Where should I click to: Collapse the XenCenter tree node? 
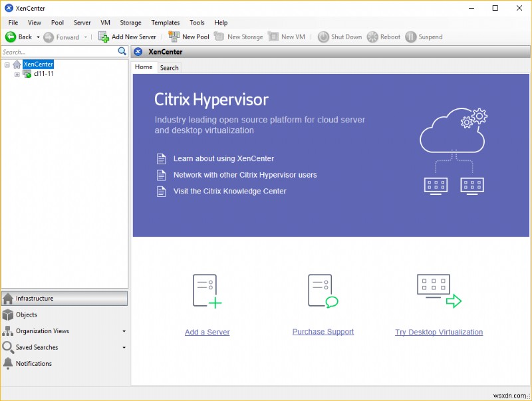7,64
